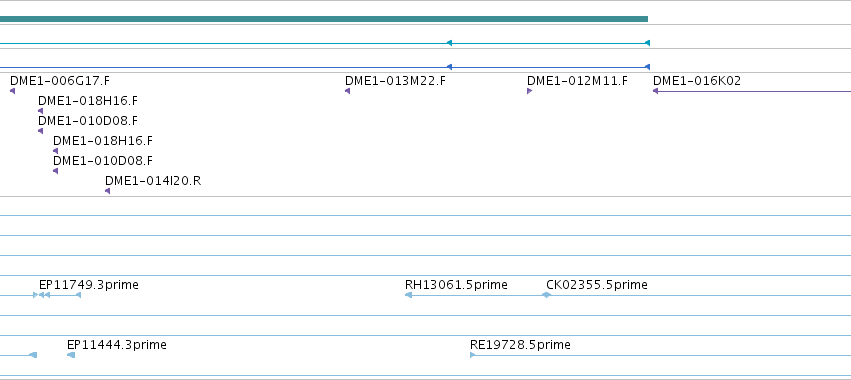Viewport: 851px width, 380px height.
Task: Select the arrow marker below DME1-014I20.R
Action: tap(107, 191)
